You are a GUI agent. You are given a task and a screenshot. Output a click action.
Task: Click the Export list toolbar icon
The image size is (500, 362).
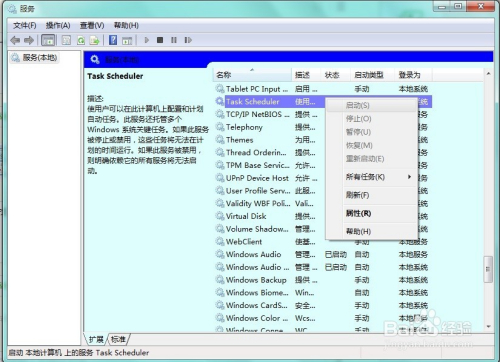[x=95, y=40]
